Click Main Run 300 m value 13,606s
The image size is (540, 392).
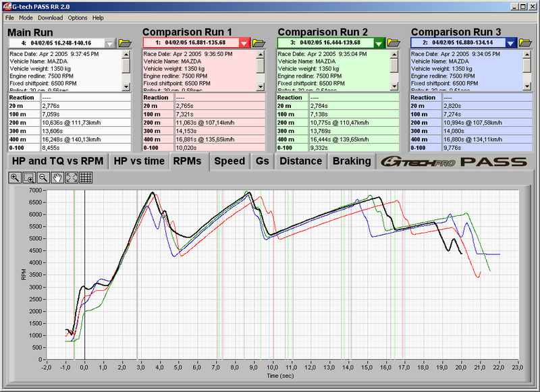click(86, 131)
